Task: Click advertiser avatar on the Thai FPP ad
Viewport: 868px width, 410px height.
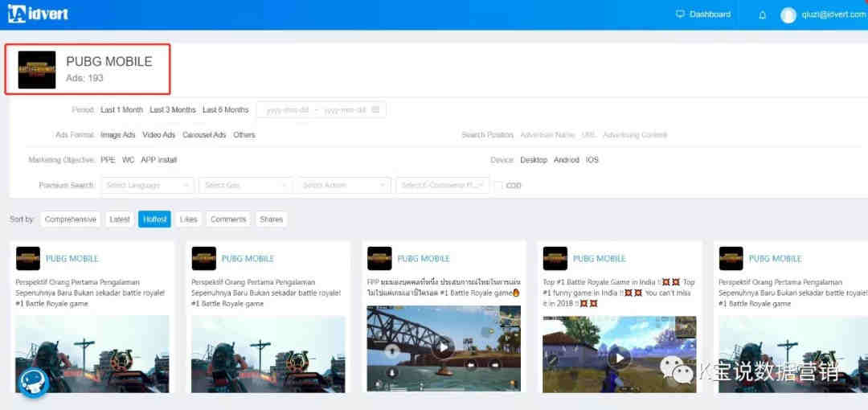Action: click(x=379, y=259)
